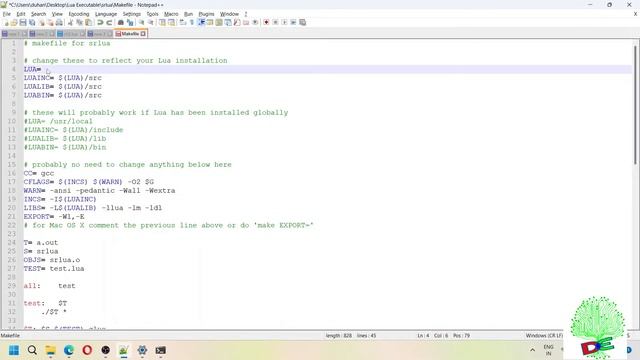The width and height of the screenshot is (640, 360).
Task: Toggle synchronized horizontal scrolling icon
Action: pos(171,22)
